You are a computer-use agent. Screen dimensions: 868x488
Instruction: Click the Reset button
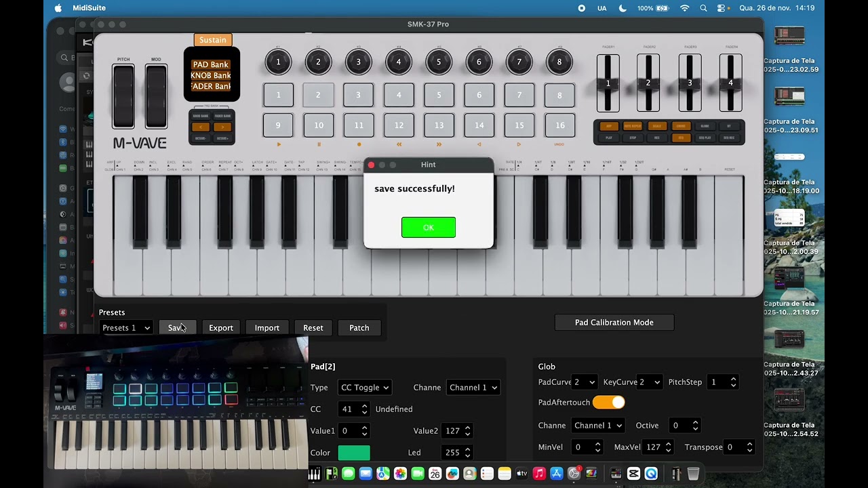pos(313,328)
